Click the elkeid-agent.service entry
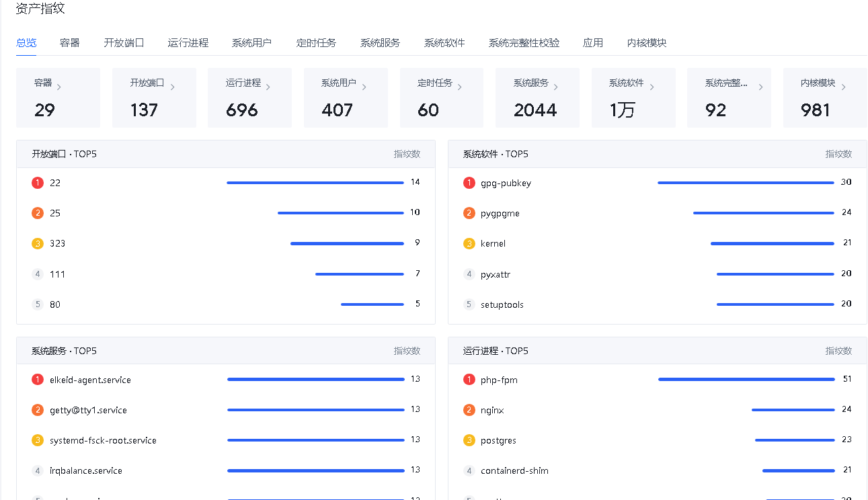 click(90, 380)
